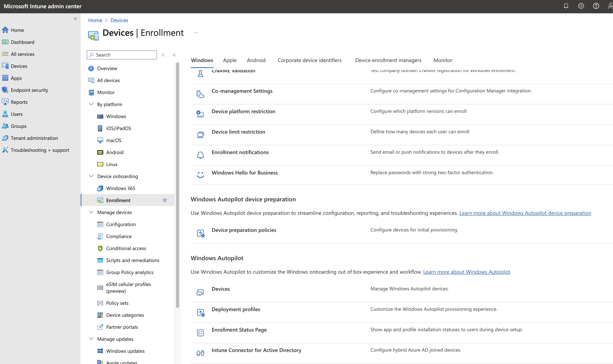Toggle favorite star next to Enrollment
Image resolution: width=613 pixels, height=364 pixels.
(x=165, y=200)
